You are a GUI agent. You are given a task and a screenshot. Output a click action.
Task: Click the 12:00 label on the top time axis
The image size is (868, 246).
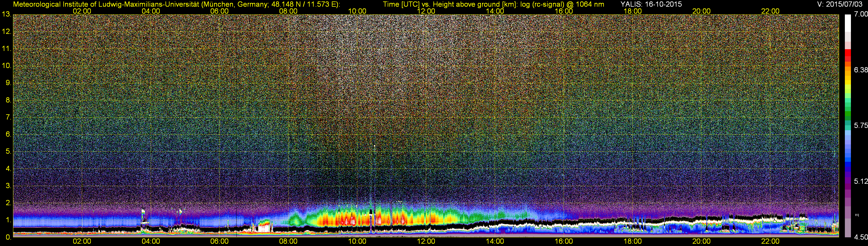[x=426, y=11]
